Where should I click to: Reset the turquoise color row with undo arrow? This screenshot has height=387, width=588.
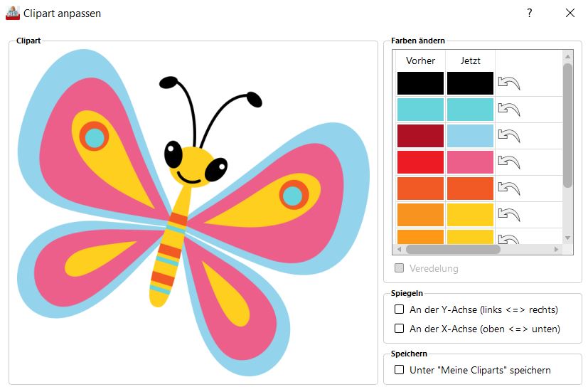(x=508, y=110)
